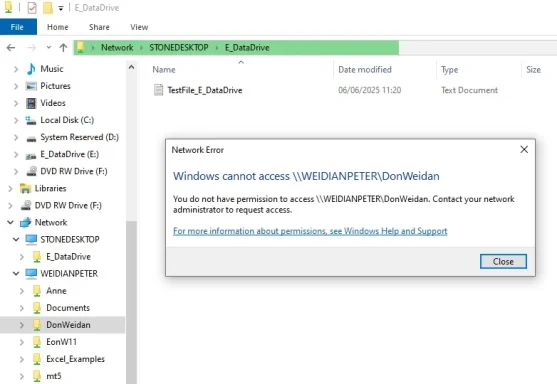Open the Home ribbon tab

[58, 27]
